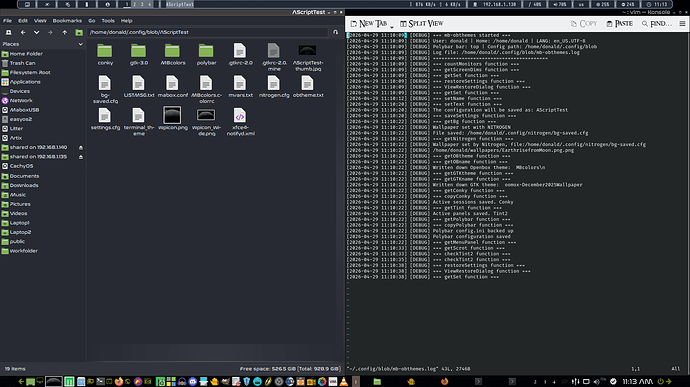The image size is (690, 387).
Task: Click Find in Konsole toolbar
Action: pyautogui.click(x=657, y=23)
